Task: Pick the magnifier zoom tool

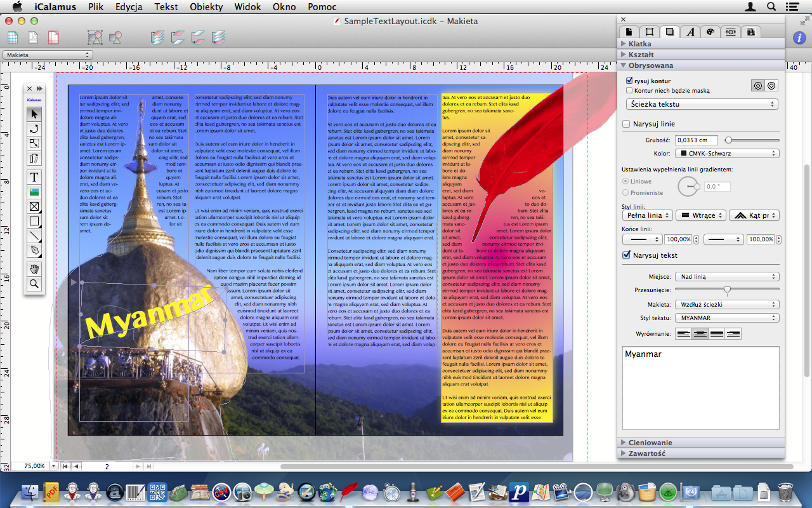Action: tap(34, 284)
